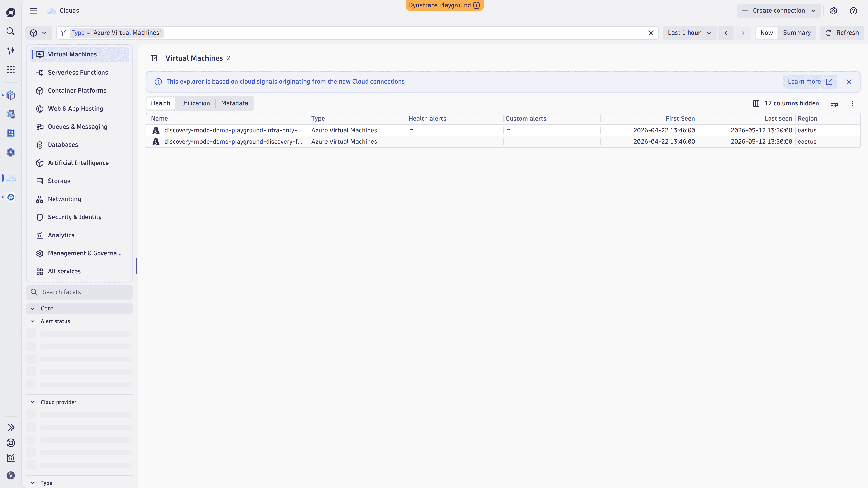868x488 pixels.
Task: Click the Refresh button
Action: [x=842, y=33]
